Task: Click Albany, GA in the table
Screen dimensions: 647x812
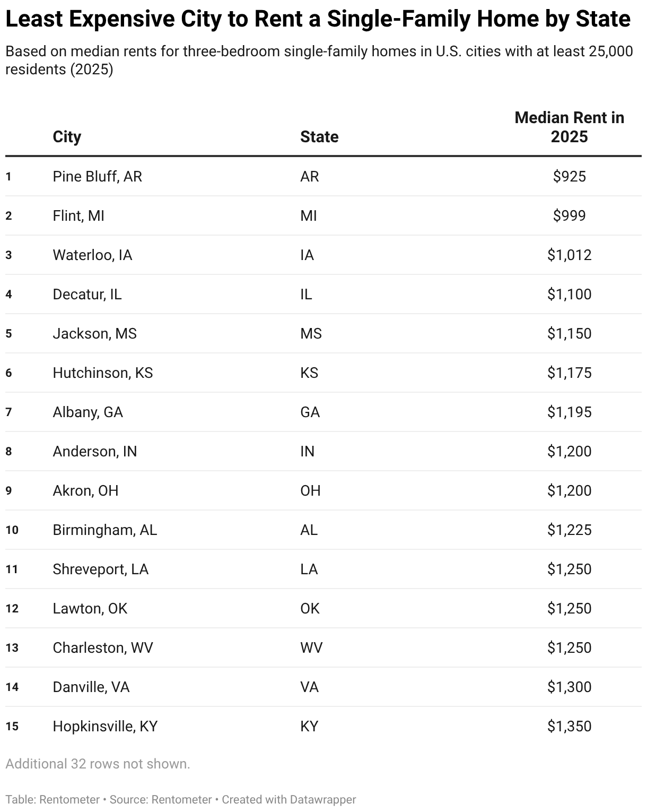Action: click(x=88, y=412)
